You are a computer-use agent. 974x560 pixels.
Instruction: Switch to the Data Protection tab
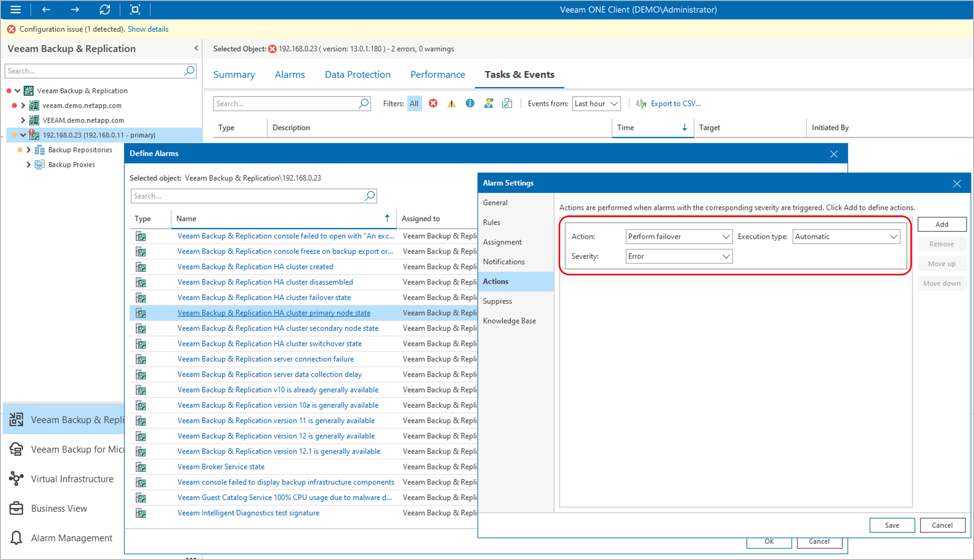coord(357,75)
